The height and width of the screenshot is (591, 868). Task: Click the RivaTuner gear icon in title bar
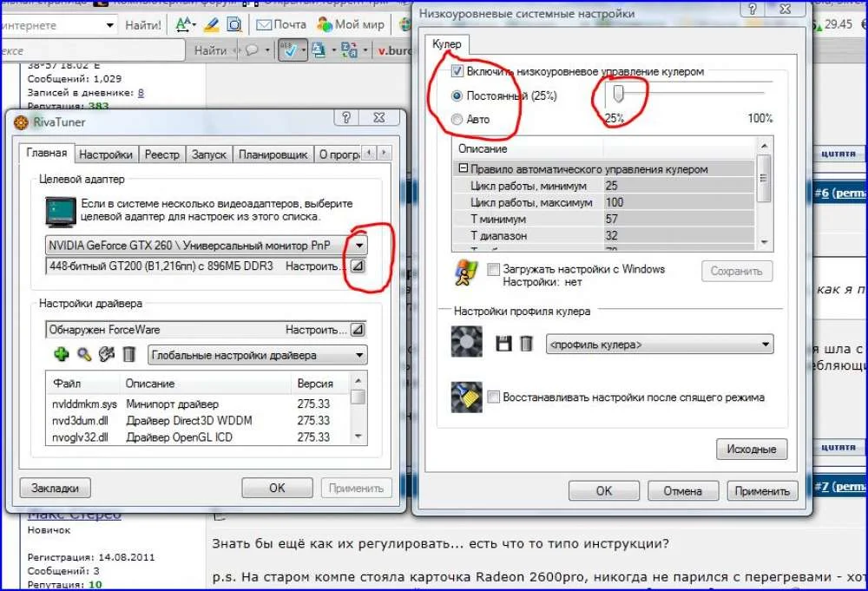point(21,122)
